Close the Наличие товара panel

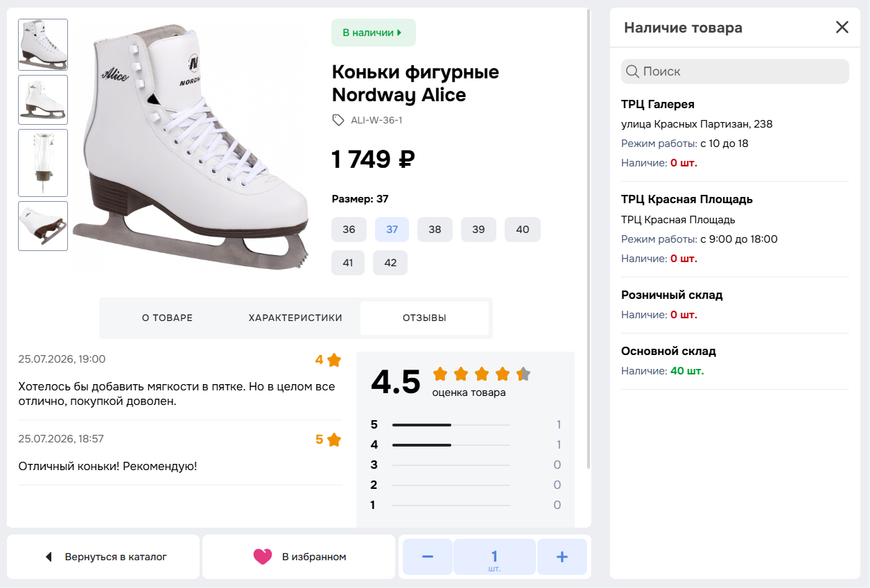842,28
